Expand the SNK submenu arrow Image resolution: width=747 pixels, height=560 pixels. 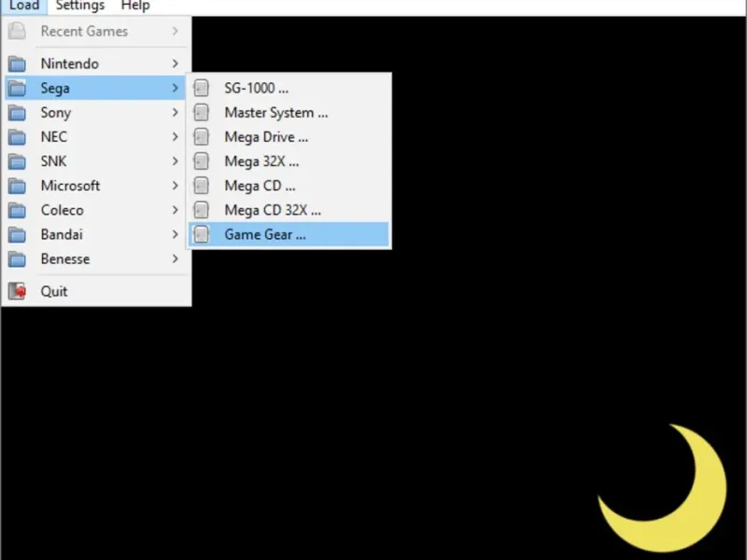click(x=176, y=161)
